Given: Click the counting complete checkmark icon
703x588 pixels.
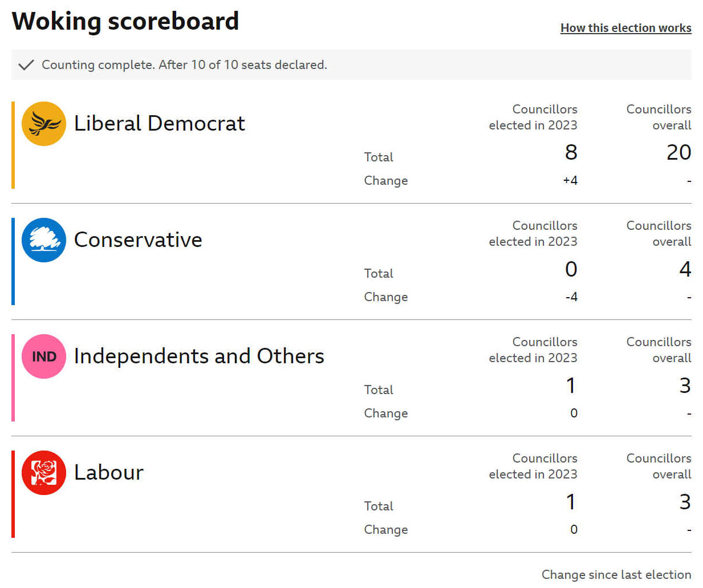Looking at the screenshot, I should (x=26, y=64).
